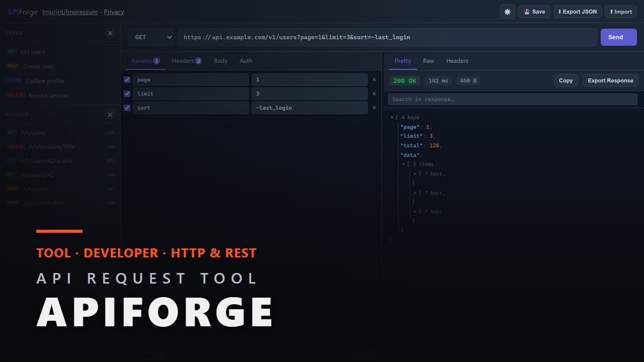644x362 pixels.
Task: Click the 200 OK status badge
Action: 405,80
